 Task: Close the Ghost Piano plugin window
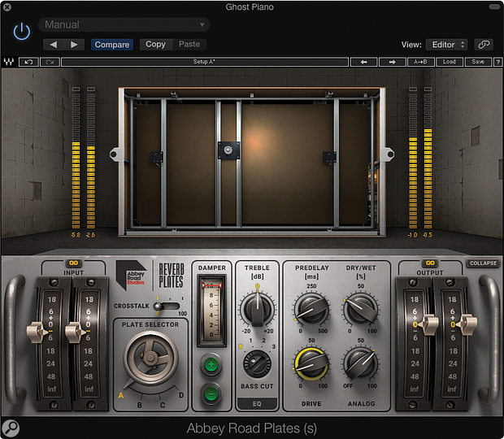(7, 7)
